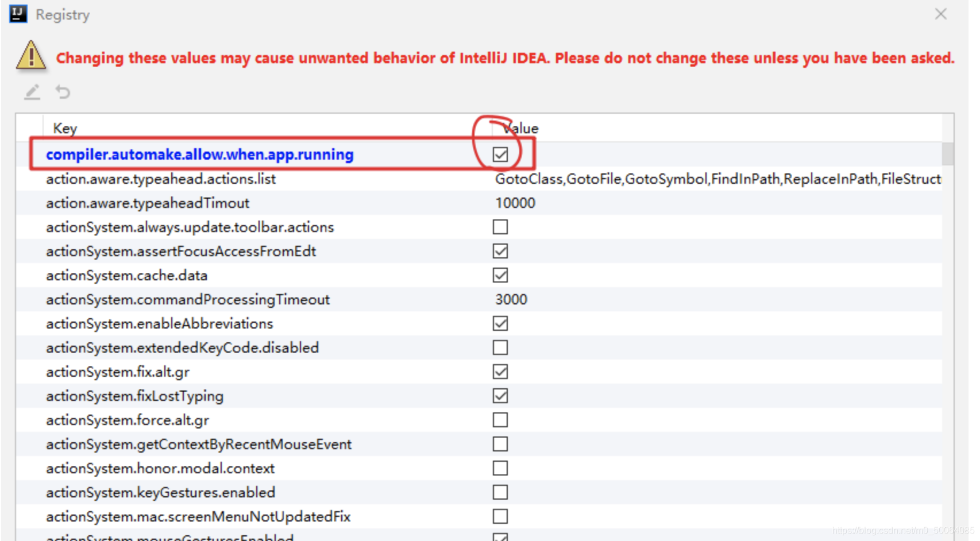Click the Registry window title
Image resolution: width=980 pixels, height=541 pixels.
point(63,14)
